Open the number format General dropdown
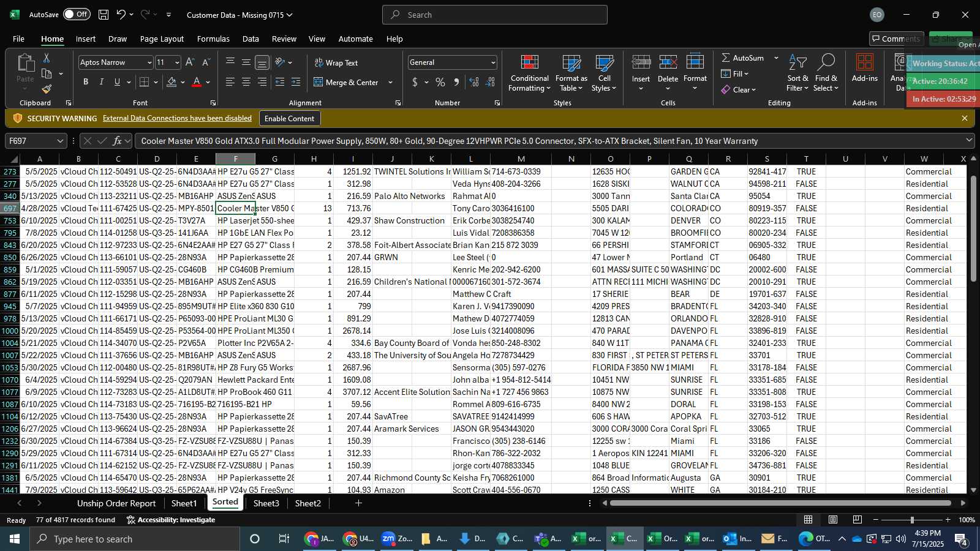 (492, 62)
